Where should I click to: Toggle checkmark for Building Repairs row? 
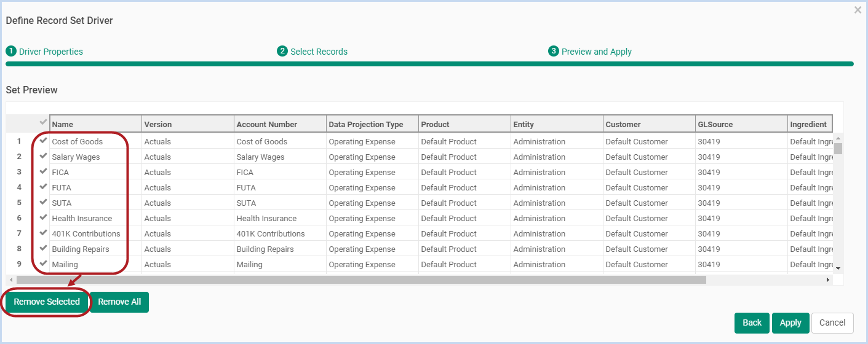click(43, 248)
